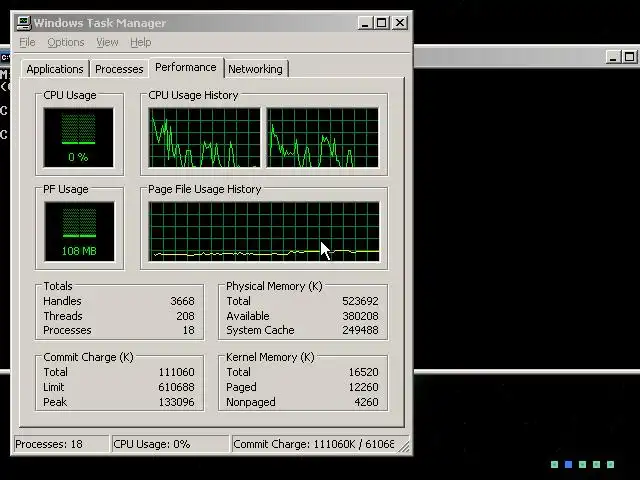Open the View menu
This screenshot has height=480, width=640.
coord(107,42)
